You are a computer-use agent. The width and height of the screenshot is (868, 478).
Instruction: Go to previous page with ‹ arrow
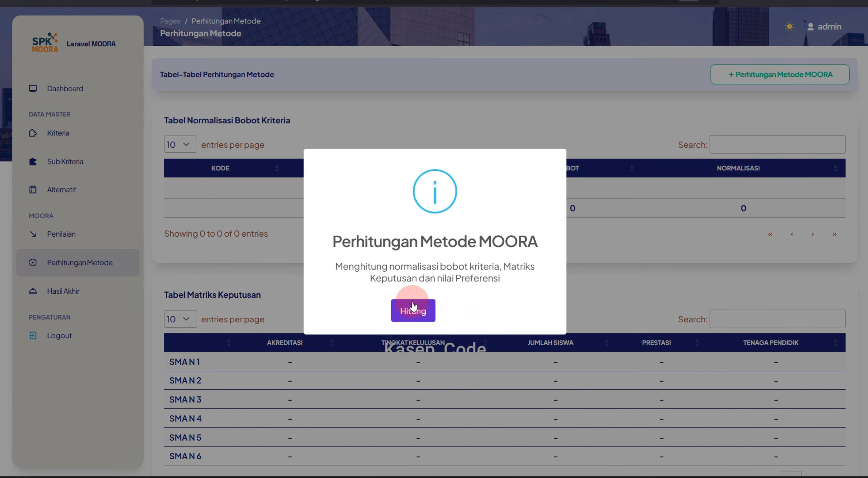click(792, 234)
